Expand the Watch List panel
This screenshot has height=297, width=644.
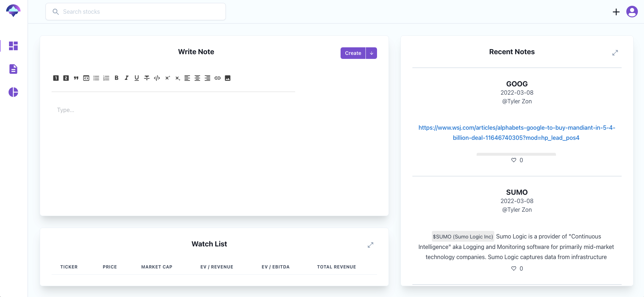click(371, 245)
